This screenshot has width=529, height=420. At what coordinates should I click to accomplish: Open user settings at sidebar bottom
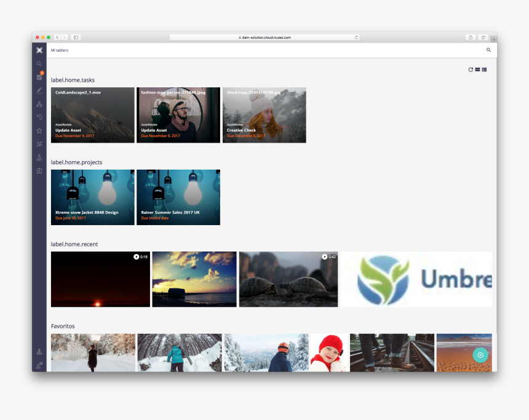click(x=39, y=365)
